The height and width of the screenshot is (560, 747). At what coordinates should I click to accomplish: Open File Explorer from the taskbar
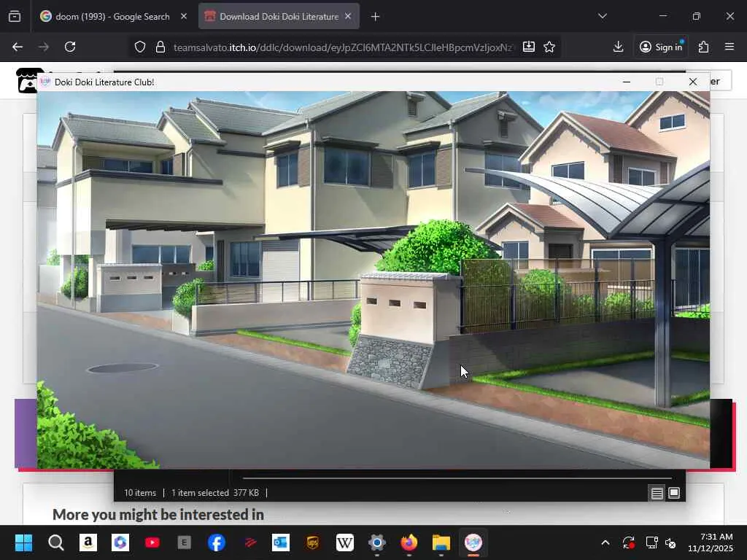tap(441, 542)
